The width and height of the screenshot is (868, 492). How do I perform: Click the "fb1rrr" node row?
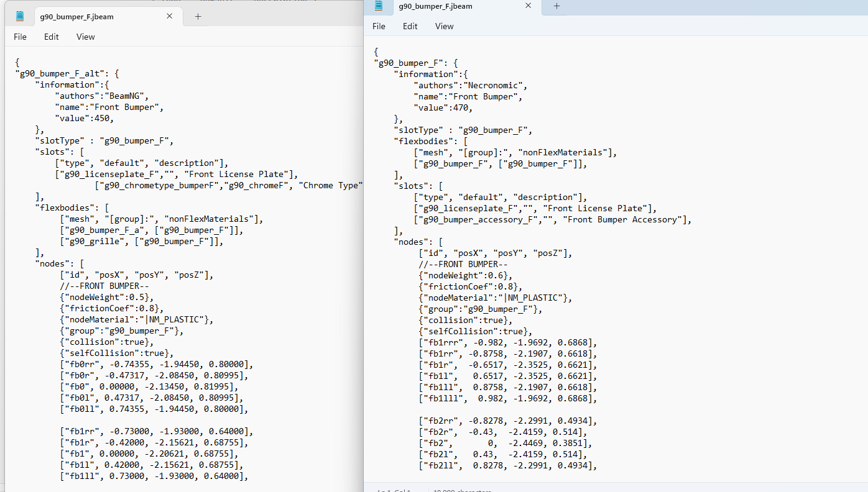508,342
